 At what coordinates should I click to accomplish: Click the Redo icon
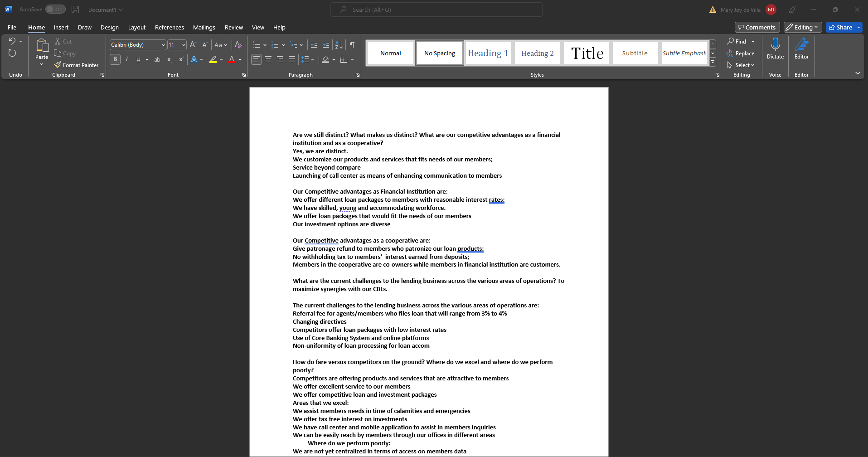[x=12, y=53]
